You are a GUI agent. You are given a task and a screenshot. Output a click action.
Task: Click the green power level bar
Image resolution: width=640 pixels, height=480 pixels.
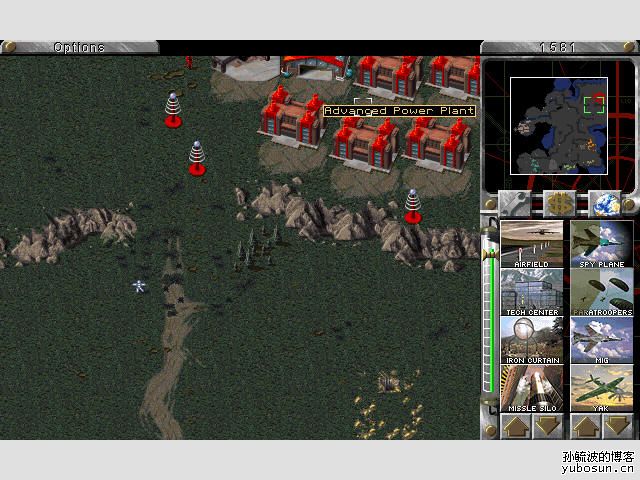(491, 321)
